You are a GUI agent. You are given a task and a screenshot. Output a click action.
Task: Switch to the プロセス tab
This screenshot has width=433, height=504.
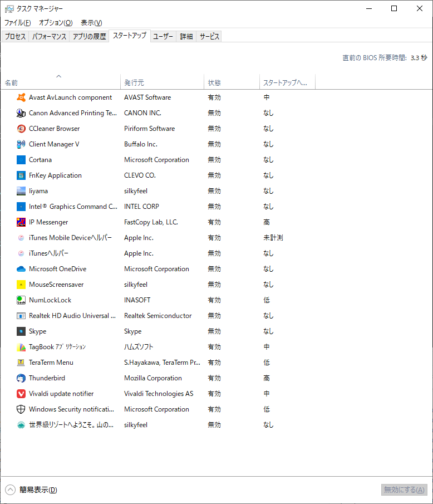point(15,36)
